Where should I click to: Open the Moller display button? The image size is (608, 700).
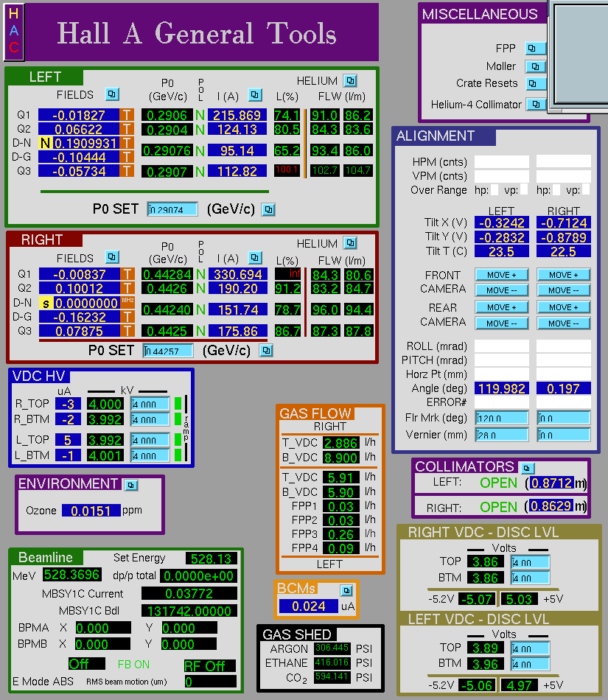click(535, 66)
